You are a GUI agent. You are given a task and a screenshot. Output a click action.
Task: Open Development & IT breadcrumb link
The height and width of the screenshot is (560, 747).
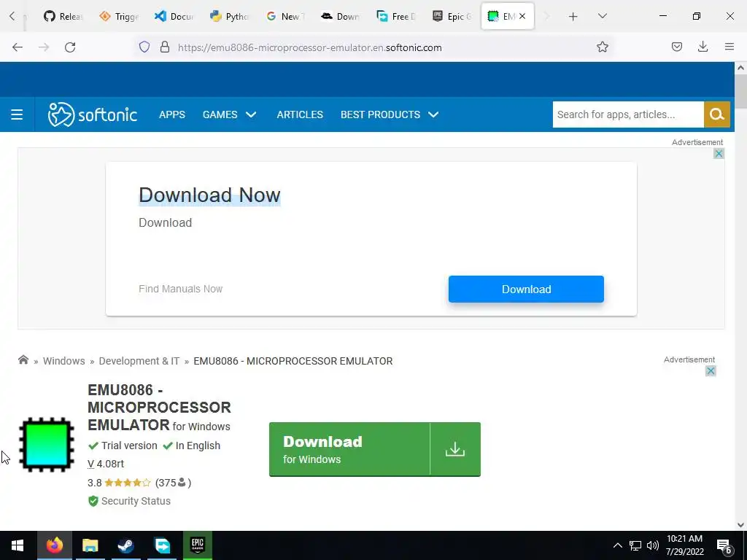coord(139,361)
